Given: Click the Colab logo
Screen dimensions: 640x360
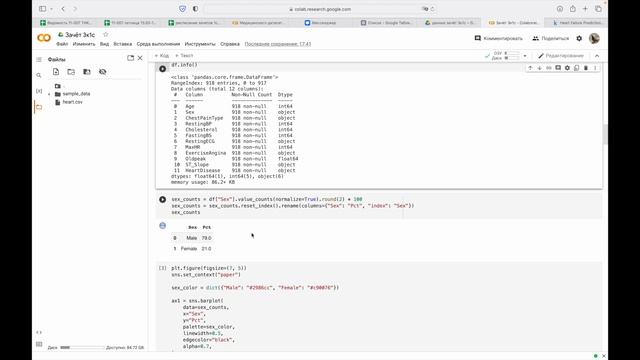Looking at the screenshot, I should (44, 38).
